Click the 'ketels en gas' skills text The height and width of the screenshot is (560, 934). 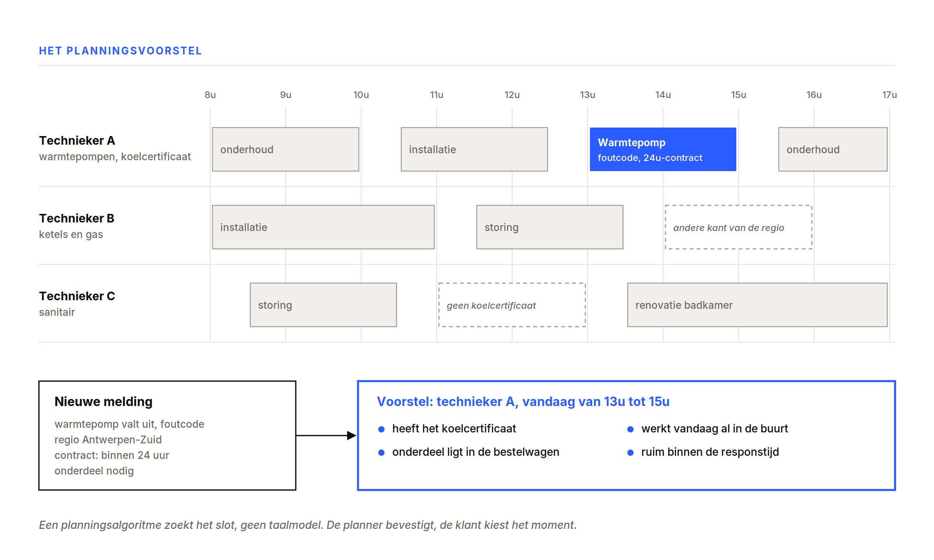(71, 234)
